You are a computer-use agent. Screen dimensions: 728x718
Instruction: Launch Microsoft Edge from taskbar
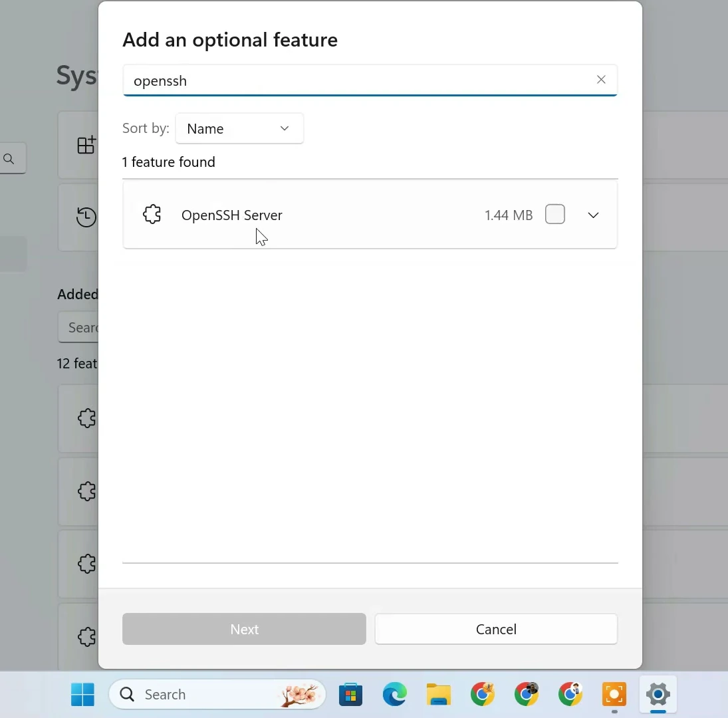(395, 694)
